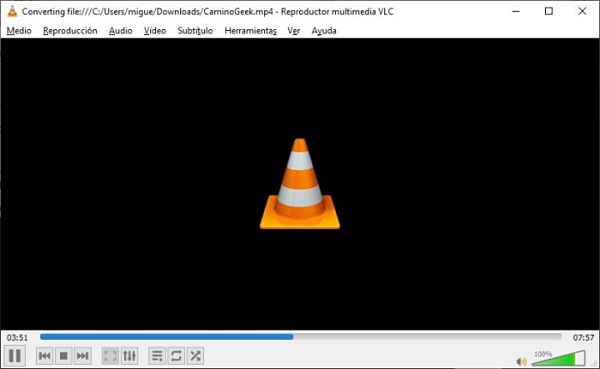Toggle loop repeat mode

point(176,356)
